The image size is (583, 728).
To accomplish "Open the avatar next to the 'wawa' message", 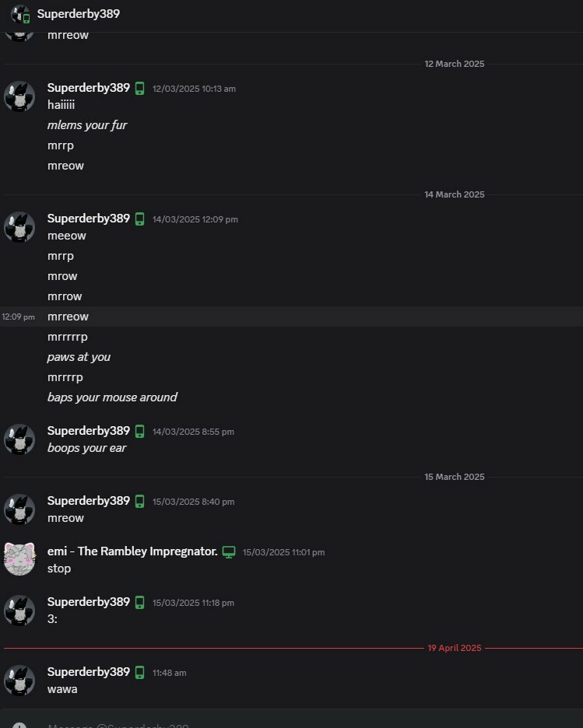I will pos(19,681).
